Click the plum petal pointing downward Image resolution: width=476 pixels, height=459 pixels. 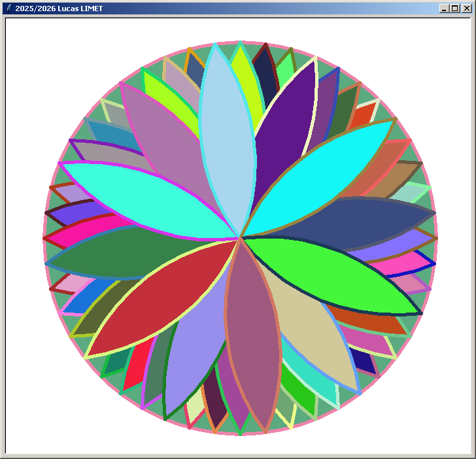253,347
